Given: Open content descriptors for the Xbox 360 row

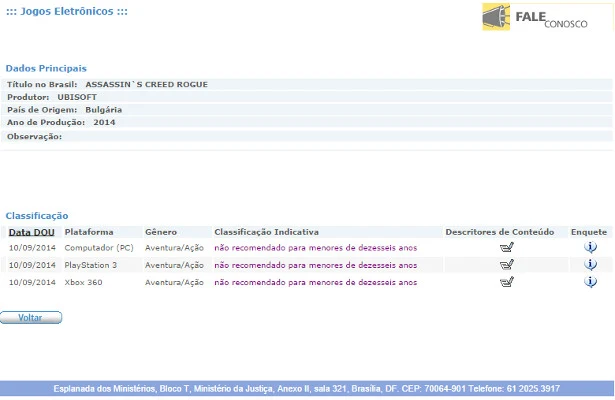Looking at the screenshot, I should [x=506, y=282].
